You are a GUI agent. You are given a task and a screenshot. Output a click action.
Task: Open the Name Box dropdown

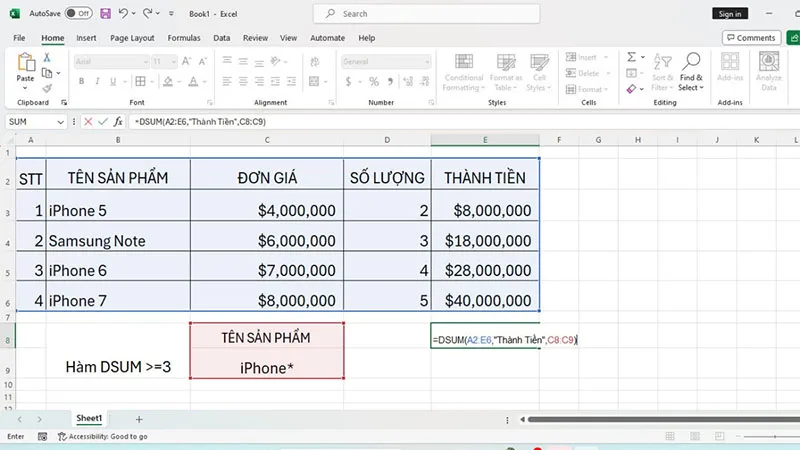tap(60, 122)
